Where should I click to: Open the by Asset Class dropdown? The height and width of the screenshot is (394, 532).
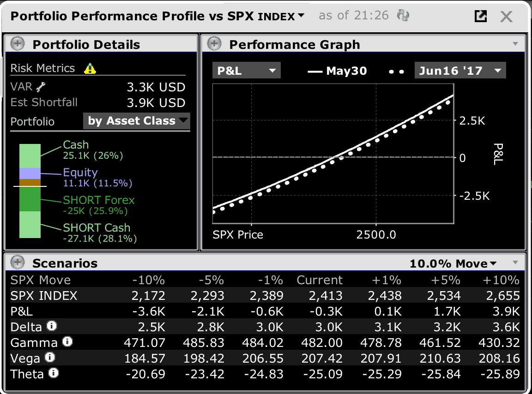tap(137, 121)
